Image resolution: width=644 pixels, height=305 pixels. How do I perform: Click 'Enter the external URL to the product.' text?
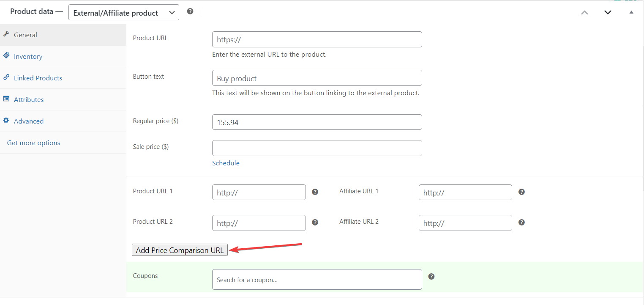(269, 55)
